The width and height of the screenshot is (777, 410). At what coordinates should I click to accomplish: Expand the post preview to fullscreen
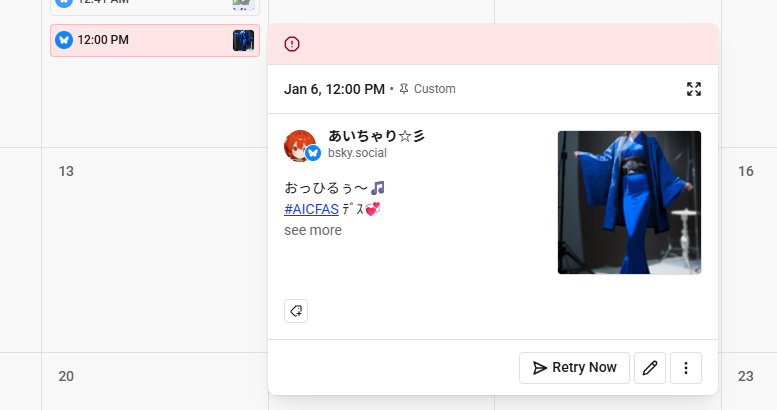[x=694, y=89]
